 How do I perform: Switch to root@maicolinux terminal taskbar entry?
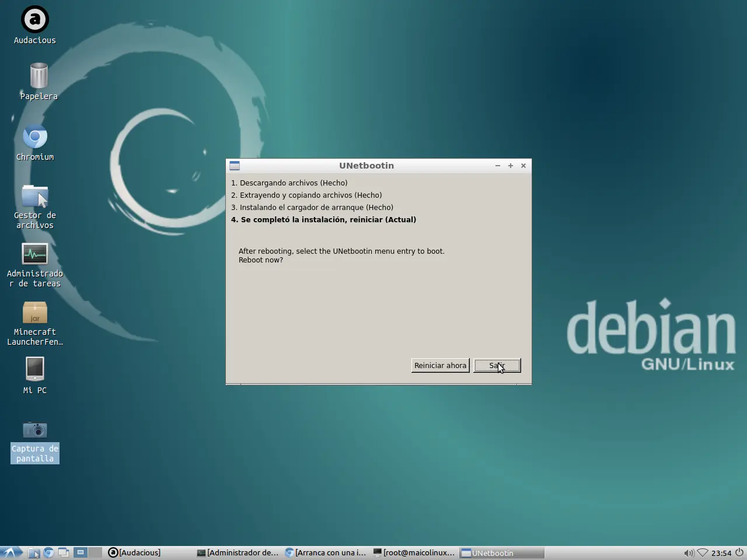[x=414, y=552]
